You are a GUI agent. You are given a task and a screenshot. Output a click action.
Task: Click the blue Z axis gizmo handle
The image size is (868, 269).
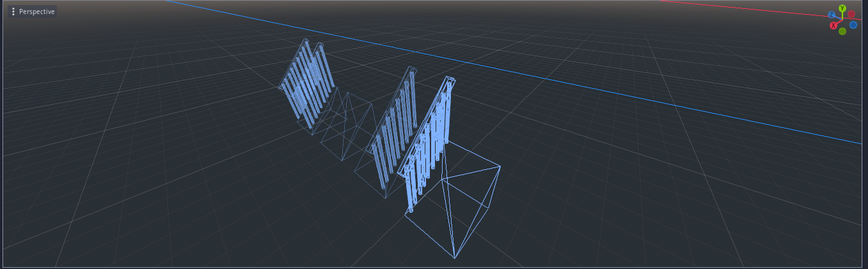coord(832,15)
